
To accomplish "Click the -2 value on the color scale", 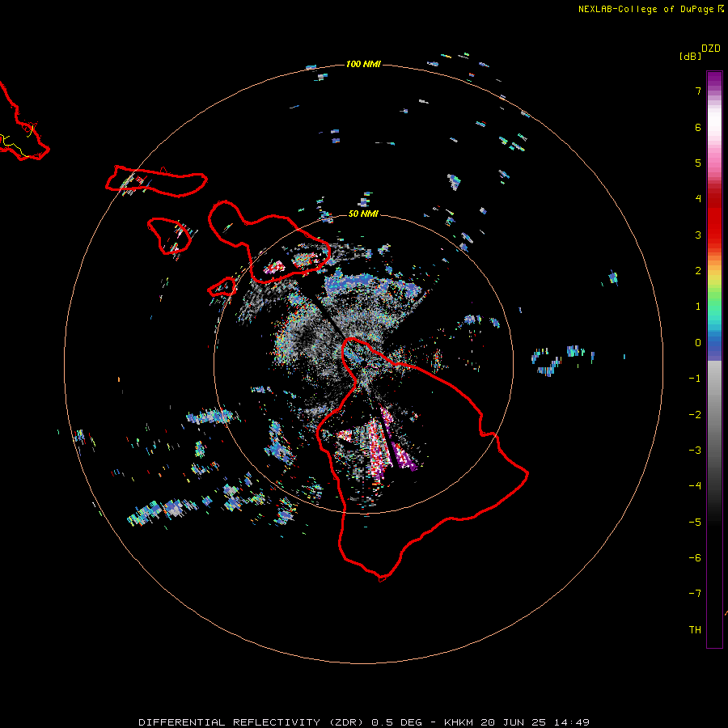I will [695, 415].
